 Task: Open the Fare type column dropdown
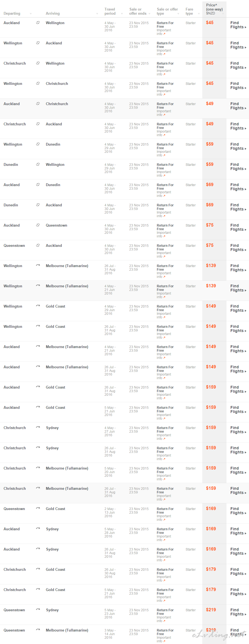(x=199, y=14)
